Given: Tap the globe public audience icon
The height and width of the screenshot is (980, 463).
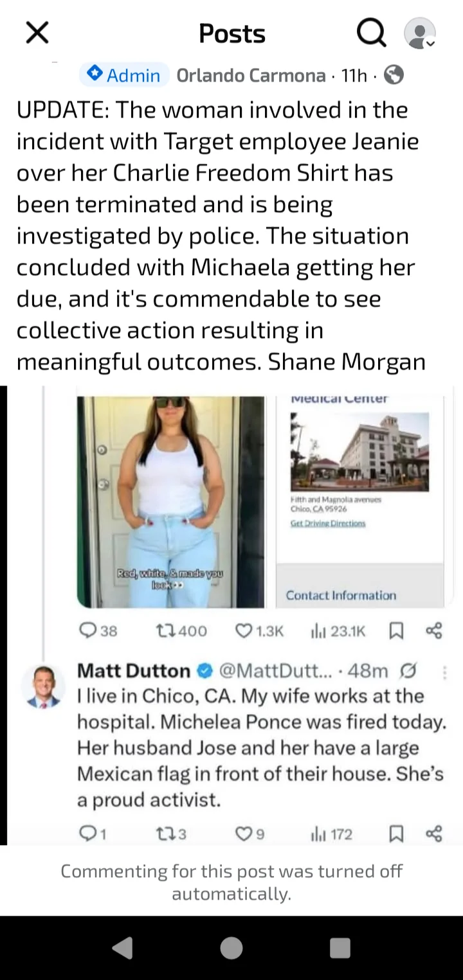Looking at the screenshot, I should (394, 76).
